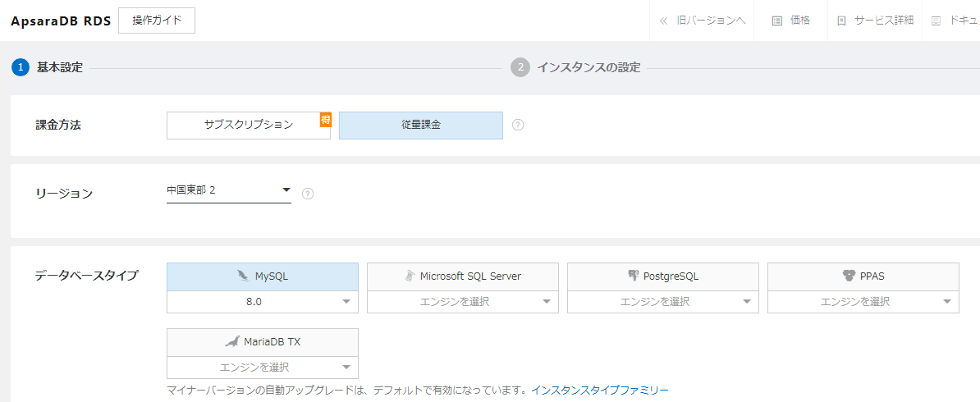Open the MySQL 8.0 version dropdown
This screenshot has height=402, width=980.
tap(263, 302)
